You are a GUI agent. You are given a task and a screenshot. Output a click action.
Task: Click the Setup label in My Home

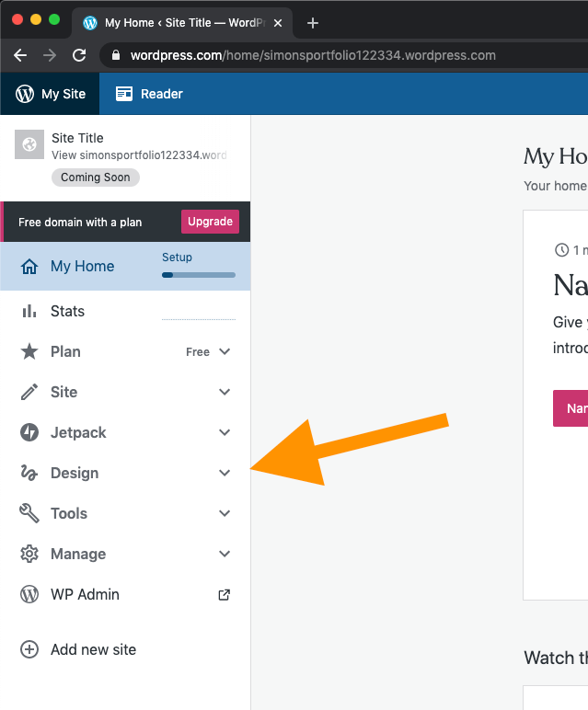(177, 258)
